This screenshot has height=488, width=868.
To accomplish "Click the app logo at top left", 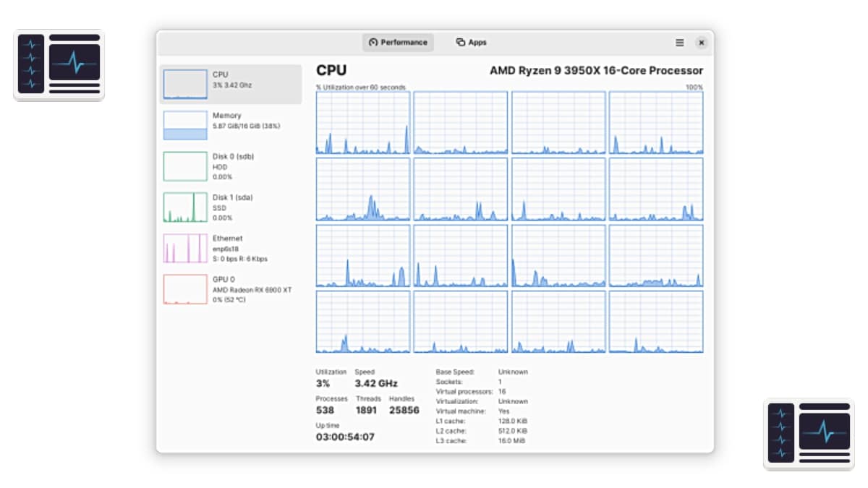I will pos(59,65).
